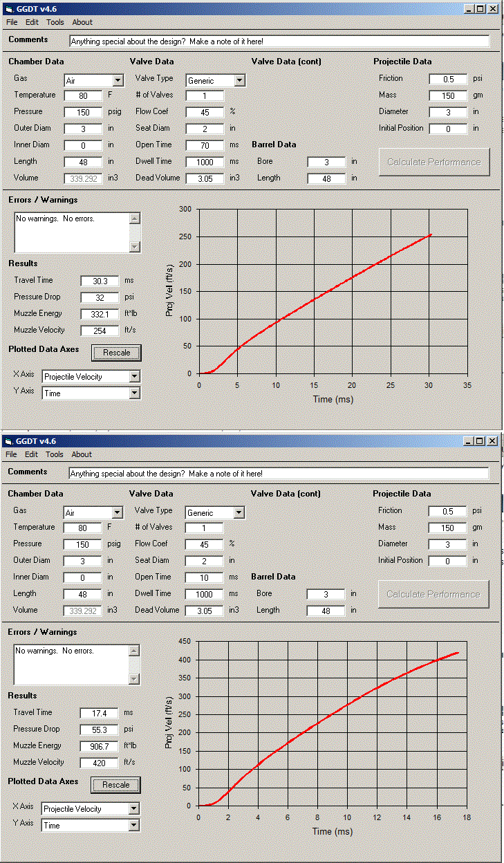This screenshot has width=504, height=863.
Task: Click the Comments field in the bottom window
Action: tap(279, 474)
